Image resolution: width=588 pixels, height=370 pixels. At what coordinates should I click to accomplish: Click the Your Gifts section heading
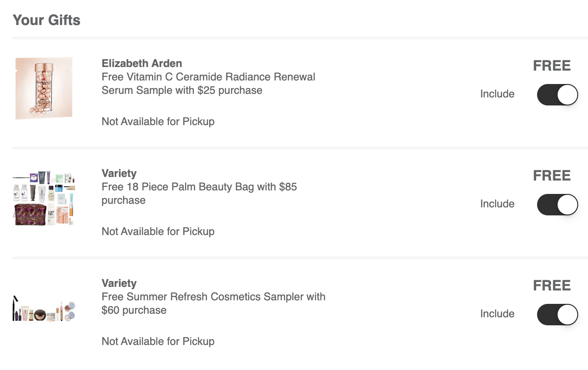(46, 20)
